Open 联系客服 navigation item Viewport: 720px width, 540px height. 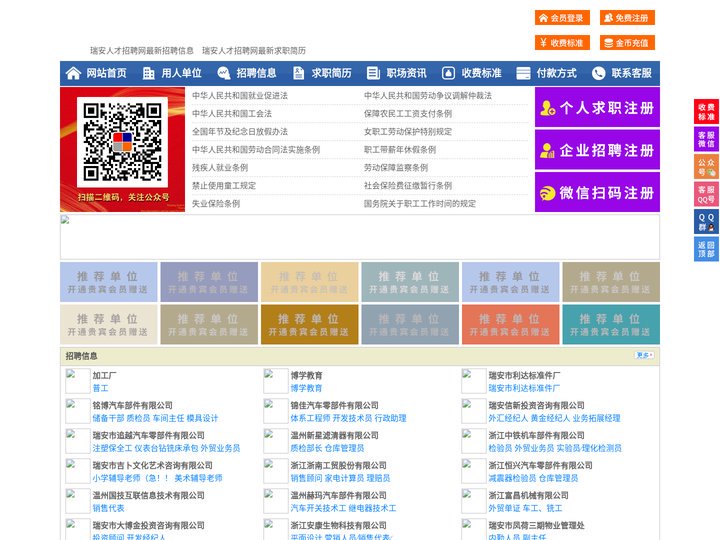tap(631, 73)
